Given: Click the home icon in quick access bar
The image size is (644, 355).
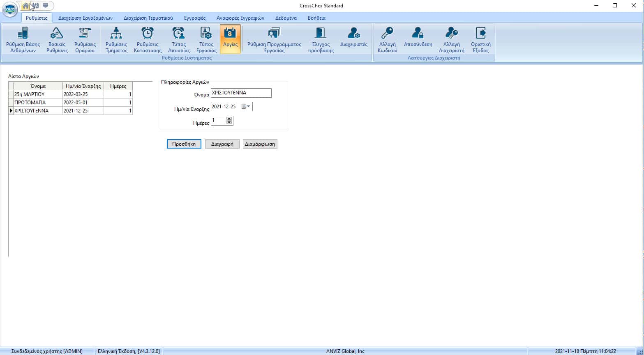Looking at the screenshot, I should coord(25,6).
